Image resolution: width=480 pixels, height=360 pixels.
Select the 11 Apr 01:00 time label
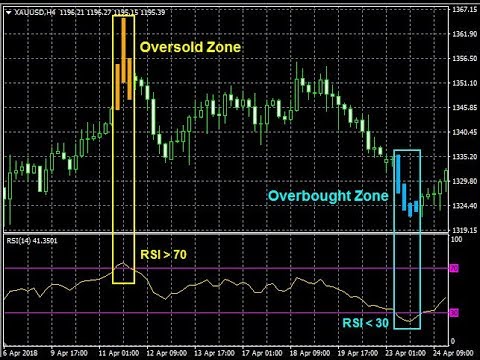pyautogui.click(x=119, y=353)
